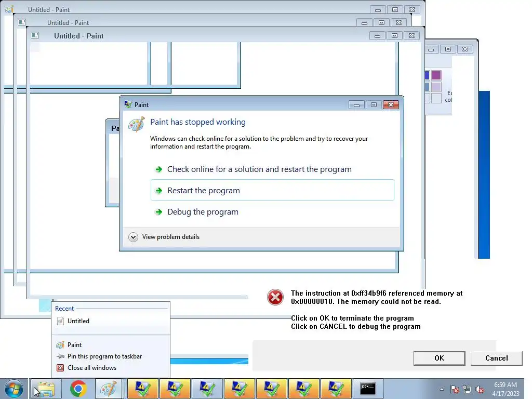Open the Windows Start menu orb
The width and height of the screenshot is (532, 399).
pos(14,389)
